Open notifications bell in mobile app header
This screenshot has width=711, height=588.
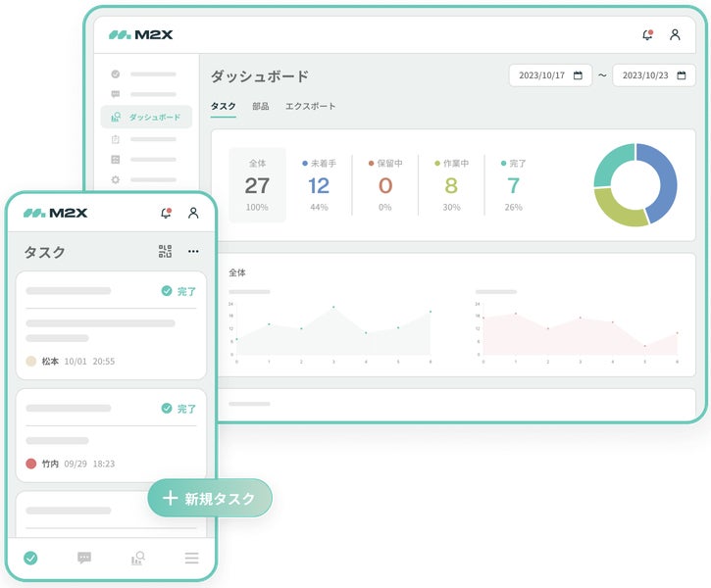pos(167,213)
